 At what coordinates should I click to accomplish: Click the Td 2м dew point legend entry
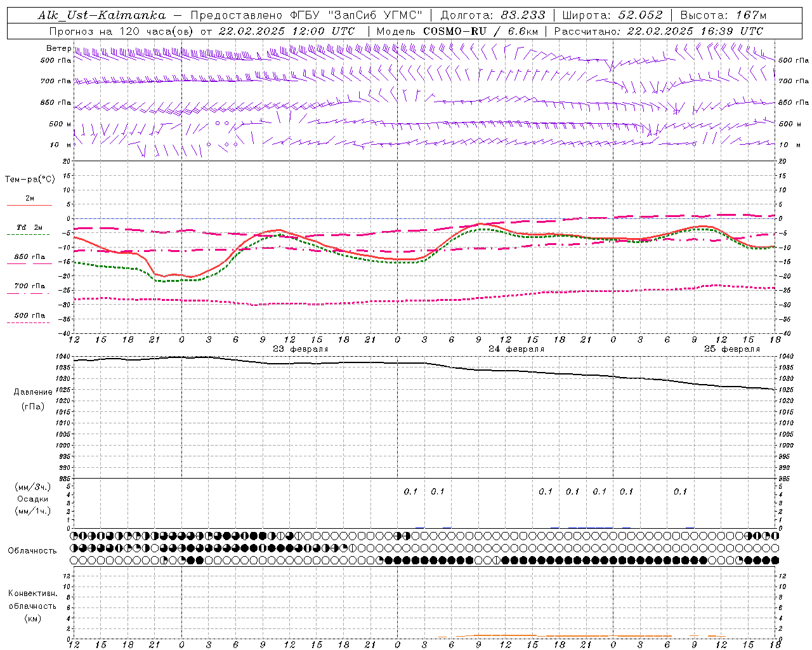[30, 227]
